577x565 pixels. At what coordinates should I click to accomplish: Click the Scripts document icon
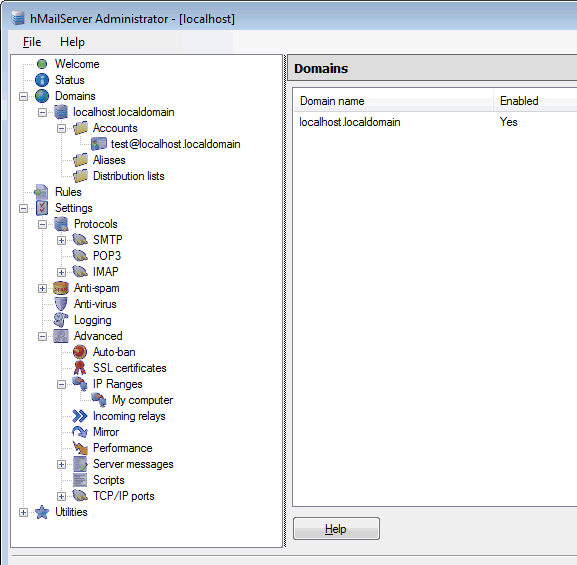(x=80, y=480)
